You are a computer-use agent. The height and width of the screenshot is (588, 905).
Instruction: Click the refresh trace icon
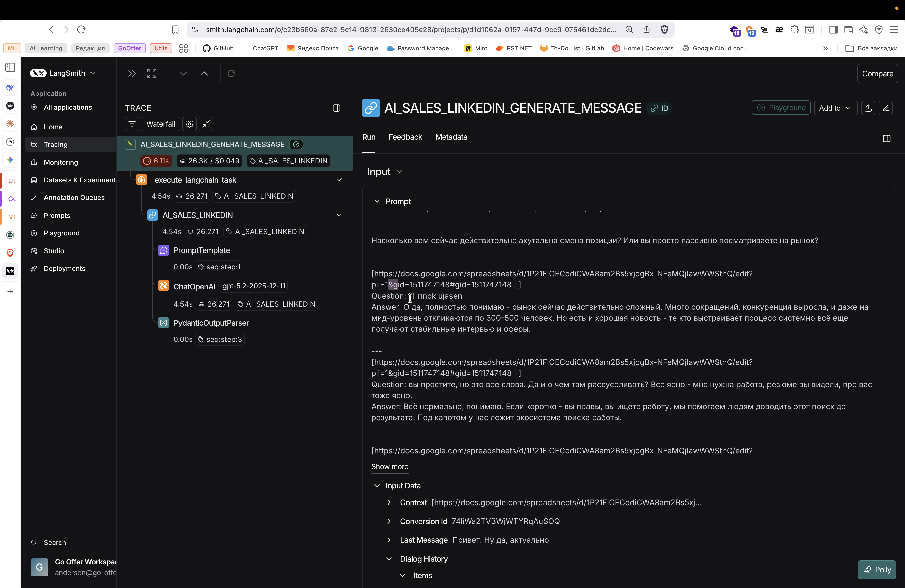pos(231,73)
